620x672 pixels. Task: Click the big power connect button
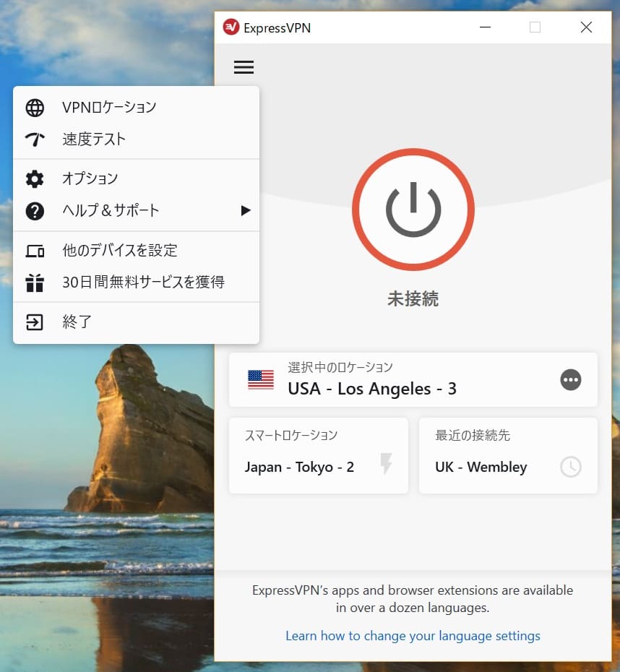[x=413, y=210]
